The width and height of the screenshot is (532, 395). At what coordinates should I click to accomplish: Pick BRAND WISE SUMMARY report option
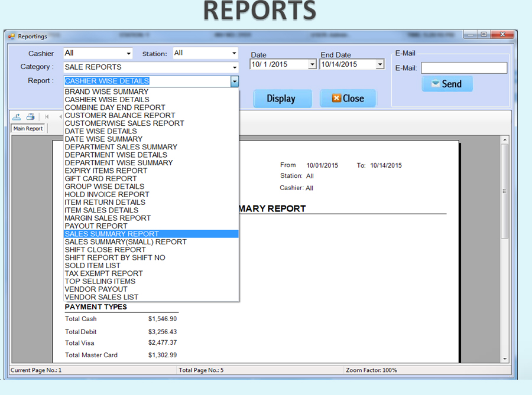106,92
